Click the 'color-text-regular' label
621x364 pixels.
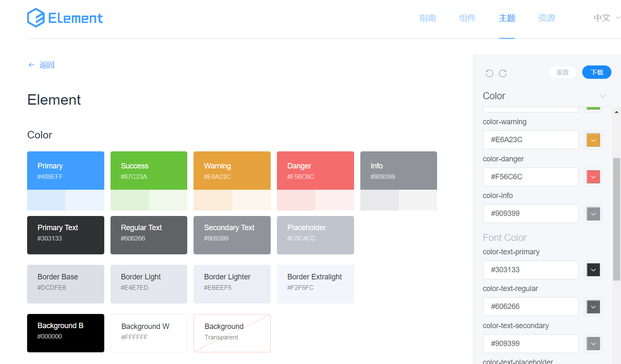pos(510,289)
